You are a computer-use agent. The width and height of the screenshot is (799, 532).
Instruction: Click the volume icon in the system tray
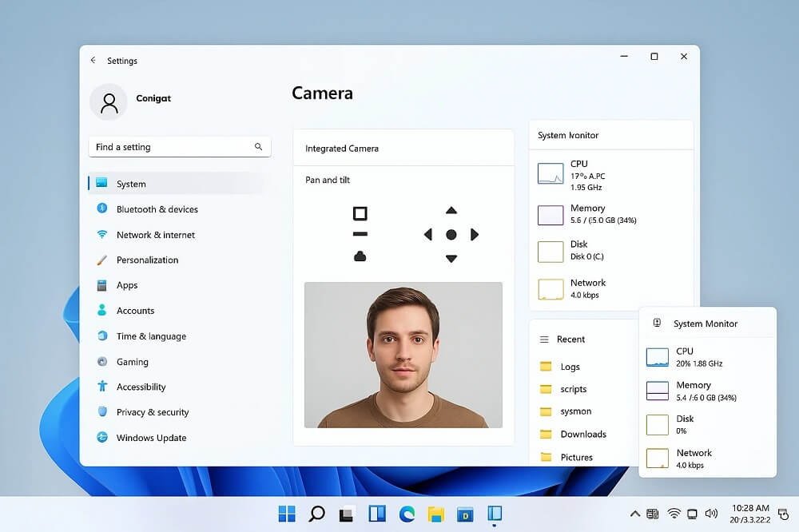point(711,514)
